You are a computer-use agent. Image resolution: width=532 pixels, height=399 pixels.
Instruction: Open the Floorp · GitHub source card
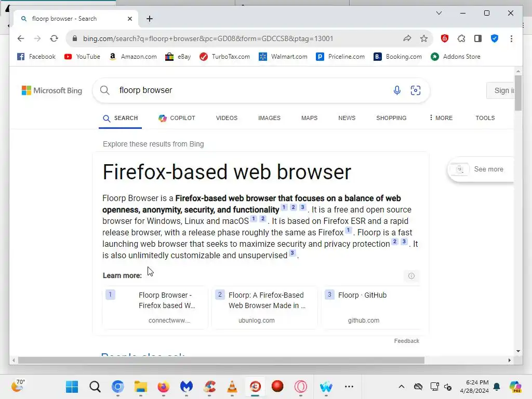pyautogui.click(x=371, y=308)
